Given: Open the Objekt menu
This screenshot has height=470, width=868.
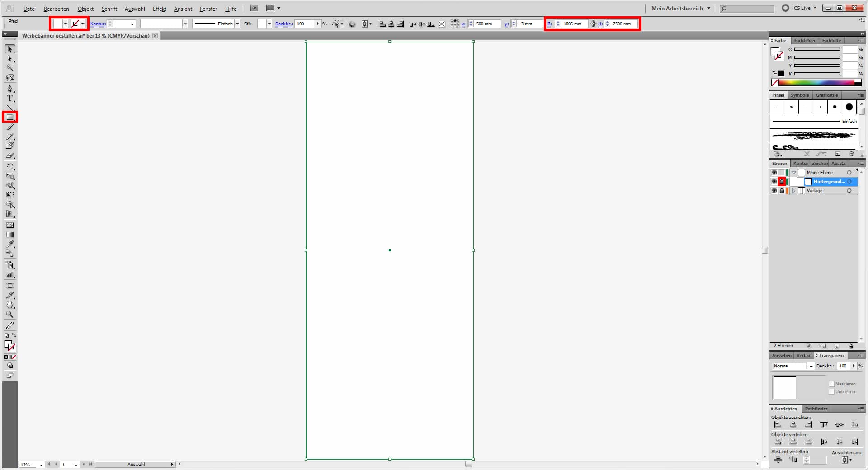Looking at the screenshot, I should 85,9.
